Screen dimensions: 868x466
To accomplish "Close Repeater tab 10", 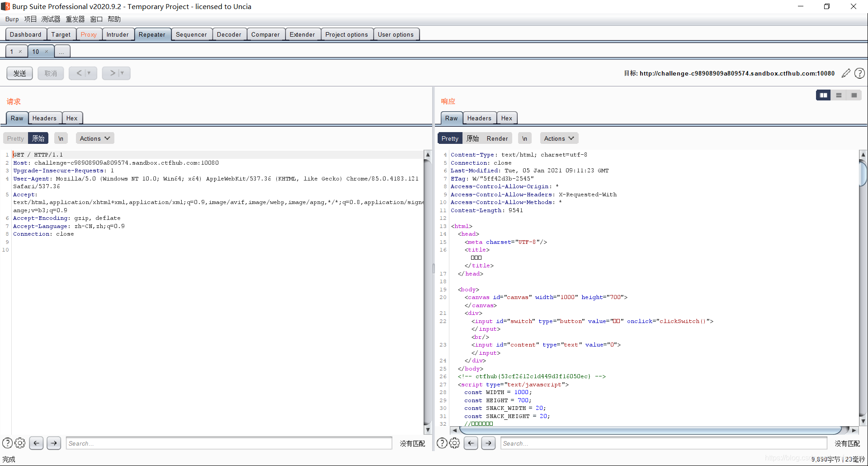I will pos(46,52).
